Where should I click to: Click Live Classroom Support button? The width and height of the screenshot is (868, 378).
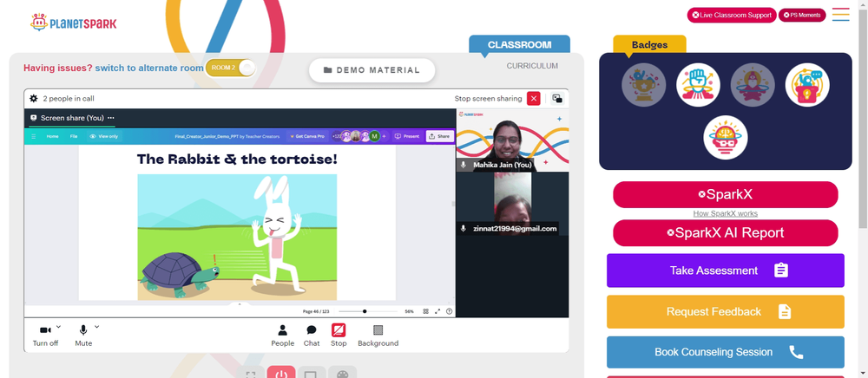pyautogui.click(x=732, y=15)
